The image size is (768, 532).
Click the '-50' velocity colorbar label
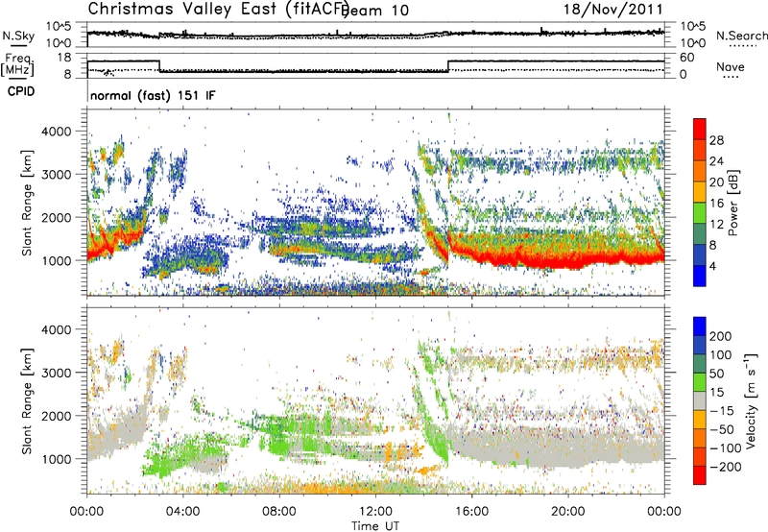tap(722, 429)
